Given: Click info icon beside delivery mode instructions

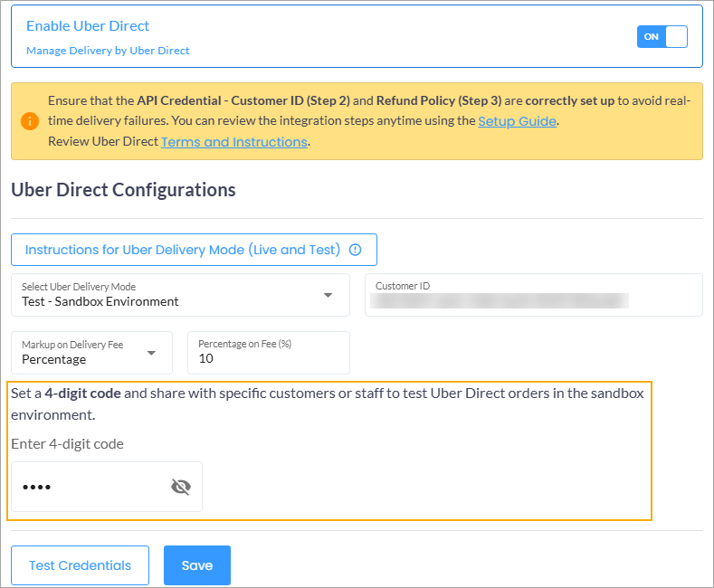Looking at the screenshot, I should click(355, 250).
